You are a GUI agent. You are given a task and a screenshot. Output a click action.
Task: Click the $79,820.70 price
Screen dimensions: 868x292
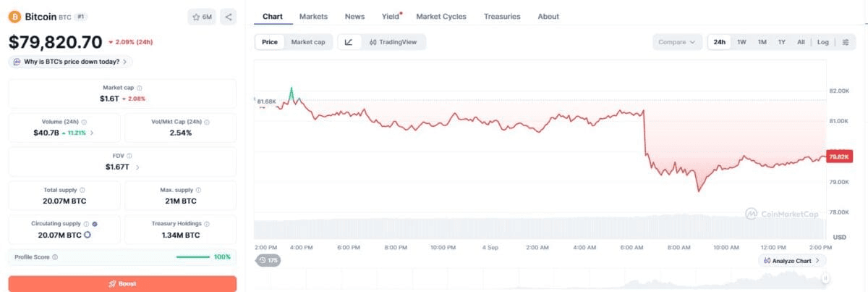[x=56, y=43]
